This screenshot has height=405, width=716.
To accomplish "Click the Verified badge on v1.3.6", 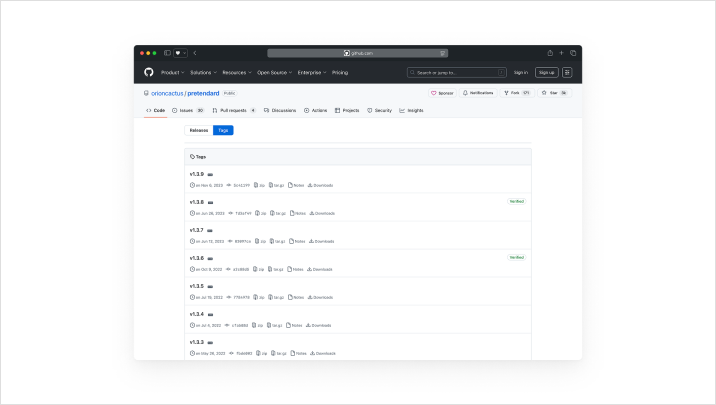I will pos(516,258).
